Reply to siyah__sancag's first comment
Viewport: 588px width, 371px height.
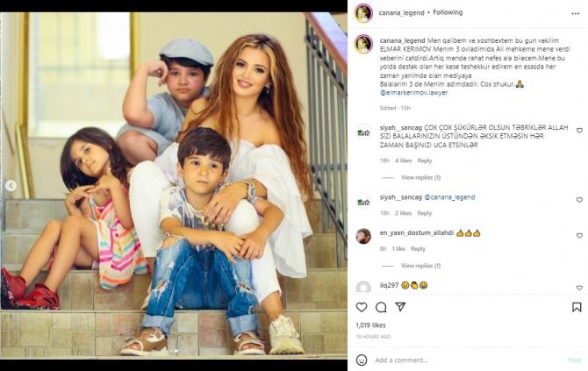point(425,161)
